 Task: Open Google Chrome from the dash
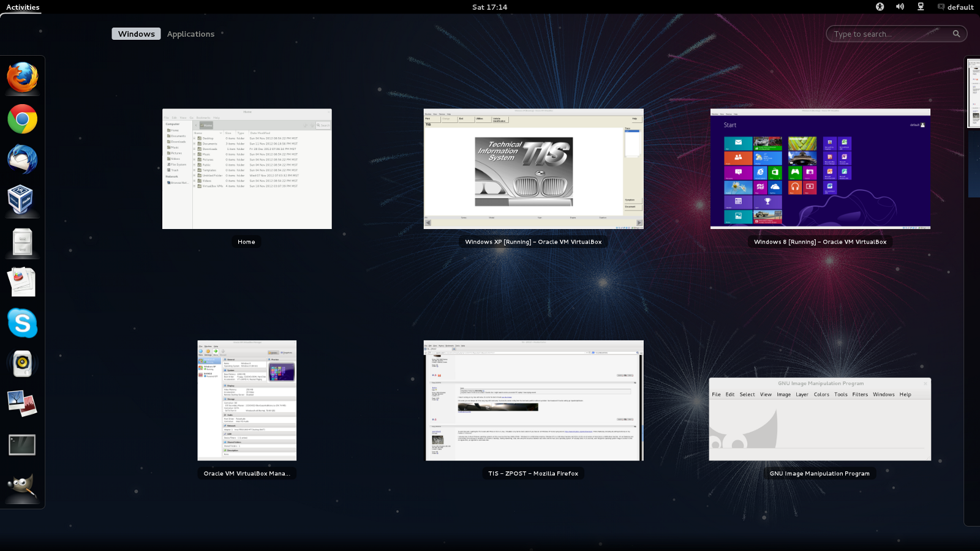pyautogui.click(x=23, y=119)
